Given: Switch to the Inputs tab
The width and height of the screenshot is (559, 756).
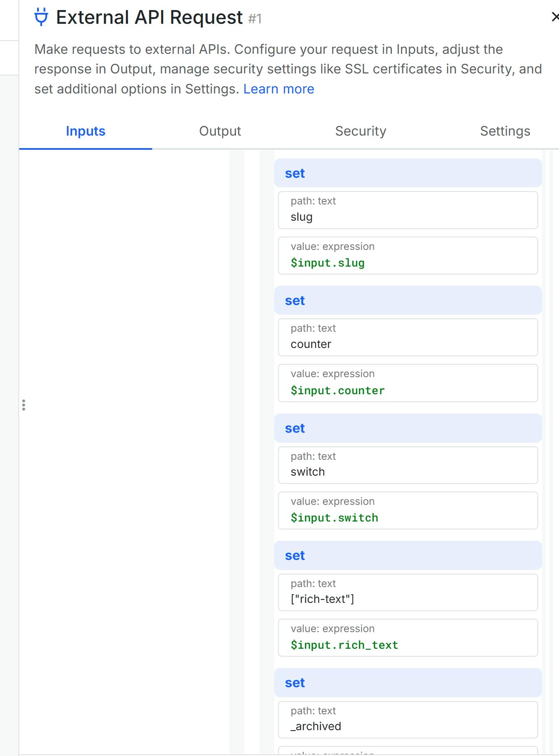Looking at the screenshot, I should pyautogui.click(x=85, y=131).
